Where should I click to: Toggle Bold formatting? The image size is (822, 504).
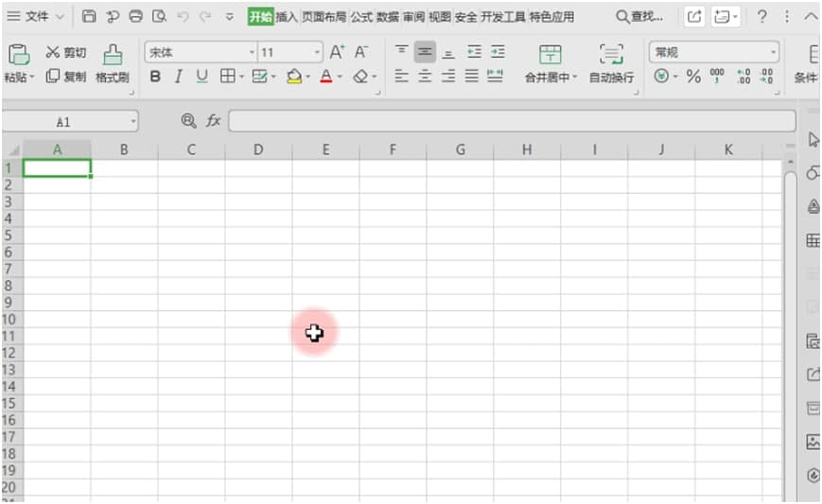155,77
